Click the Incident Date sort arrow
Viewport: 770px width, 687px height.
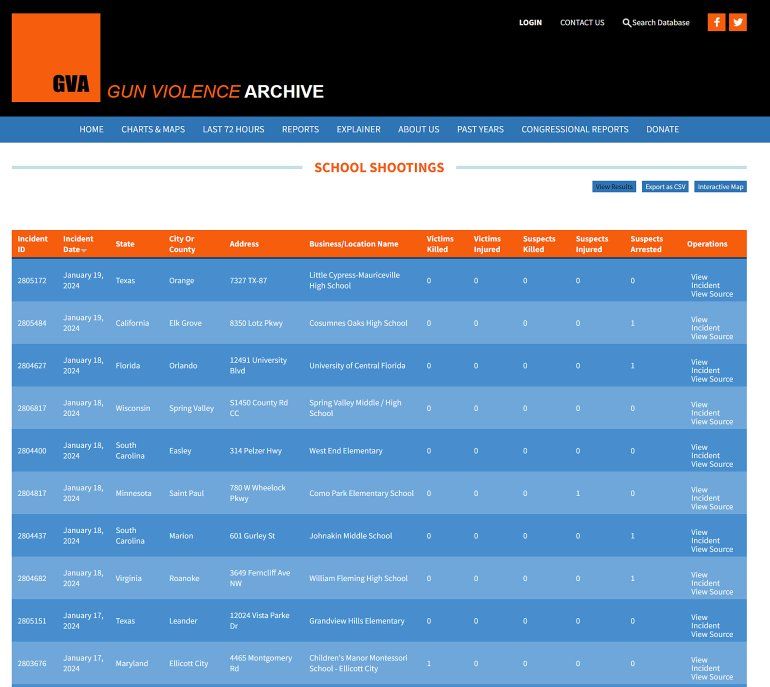coord(84,250)
